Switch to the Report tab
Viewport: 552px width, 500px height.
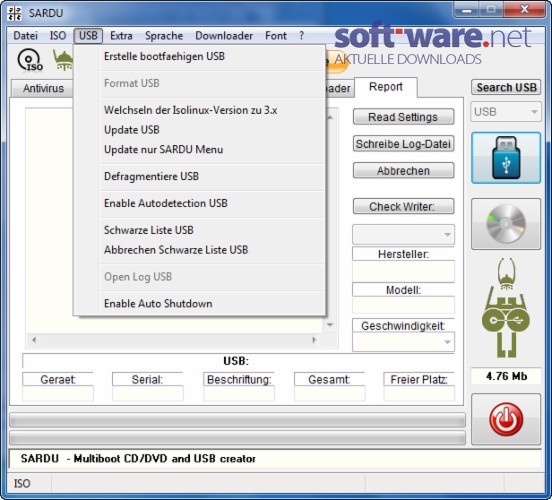386,87
